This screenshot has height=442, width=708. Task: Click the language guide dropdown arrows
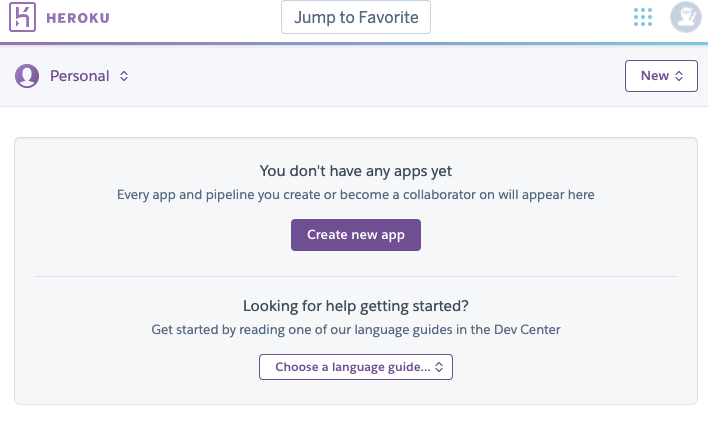(x=441, y=367)
